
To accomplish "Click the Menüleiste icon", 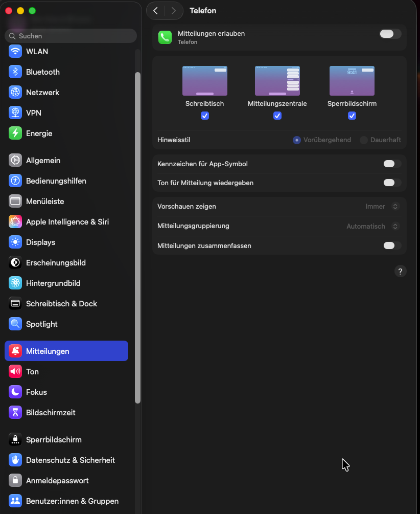I will tap(15, 202).
